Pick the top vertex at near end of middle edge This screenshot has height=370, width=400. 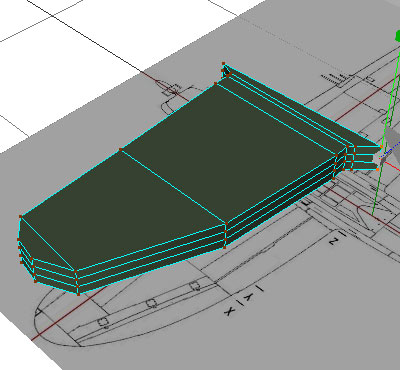pyautogui.click(x=226, y=224)
